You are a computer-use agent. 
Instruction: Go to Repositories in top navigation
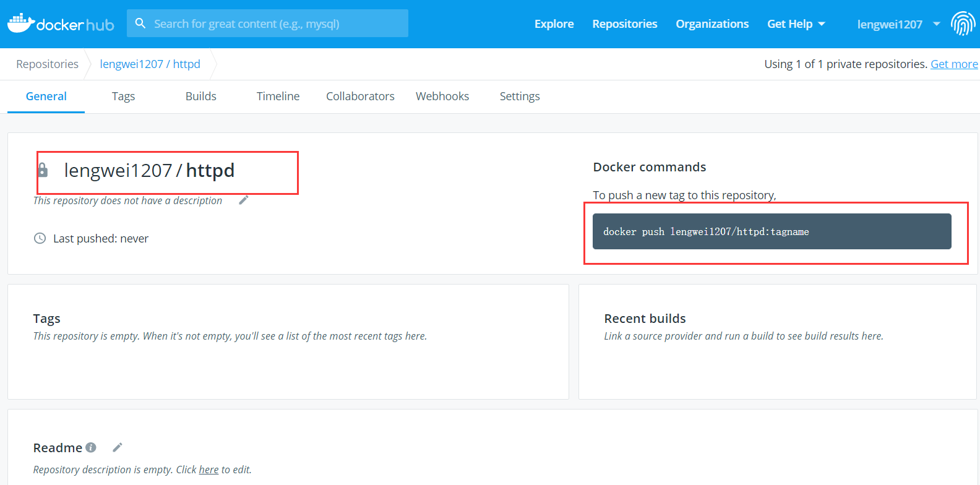click(x=625, y=24)
